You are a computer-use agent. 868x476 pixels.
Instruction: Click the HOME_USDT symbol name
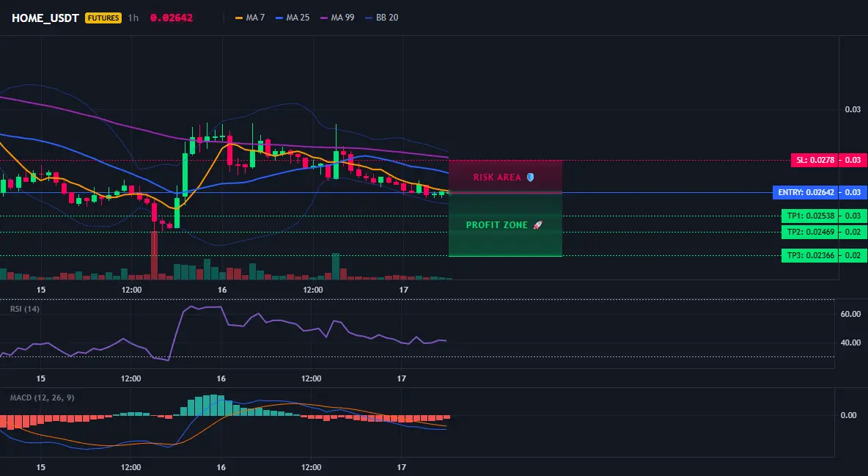click(45, 18)
